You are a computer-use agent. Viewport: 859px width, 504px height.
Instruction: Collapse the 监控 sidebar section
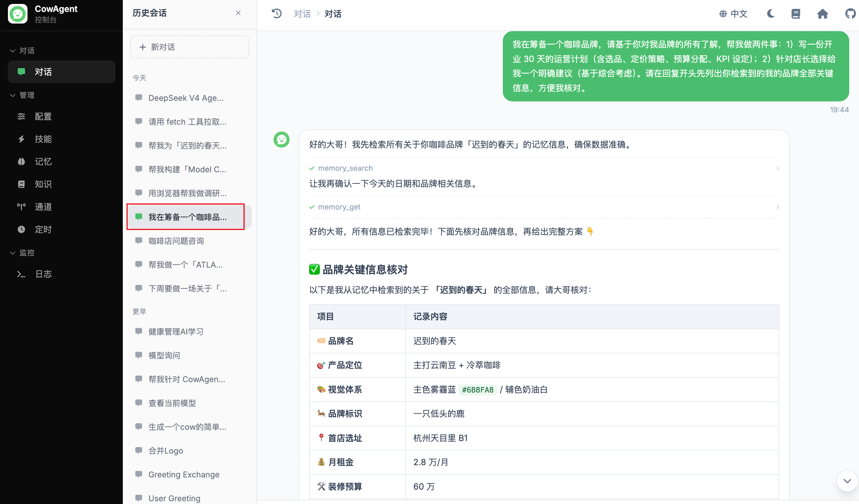coord(13,253)
